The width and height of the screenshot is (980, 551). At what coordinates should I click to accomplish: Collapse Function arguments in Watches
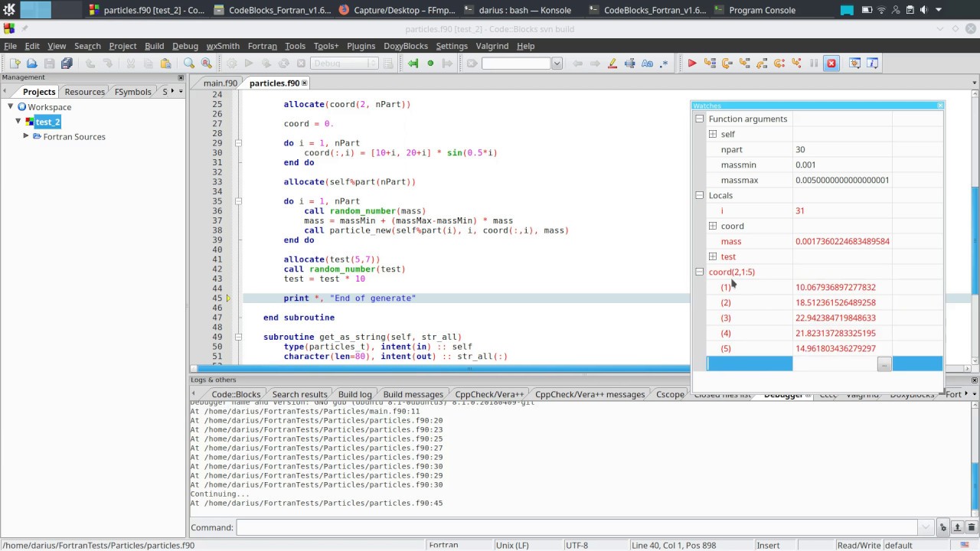pyautogui.click(x=699, y=119)
